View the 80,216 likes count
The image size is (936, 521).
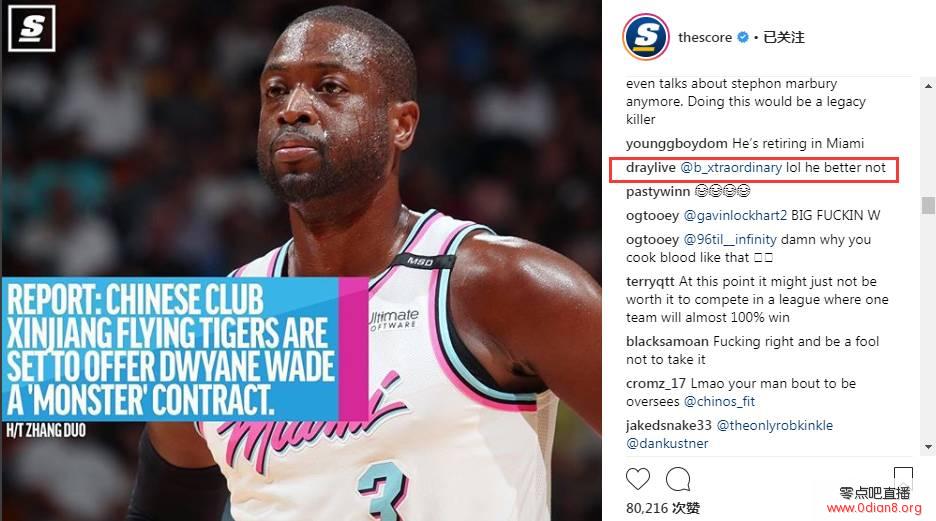pos(663,508)
